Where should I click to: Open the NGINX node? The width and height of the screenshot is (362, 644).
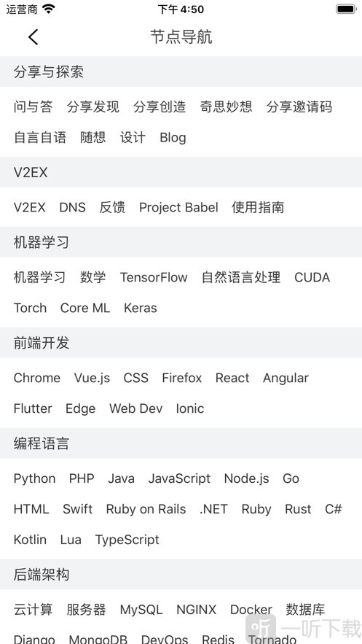[x=197, y=610]
